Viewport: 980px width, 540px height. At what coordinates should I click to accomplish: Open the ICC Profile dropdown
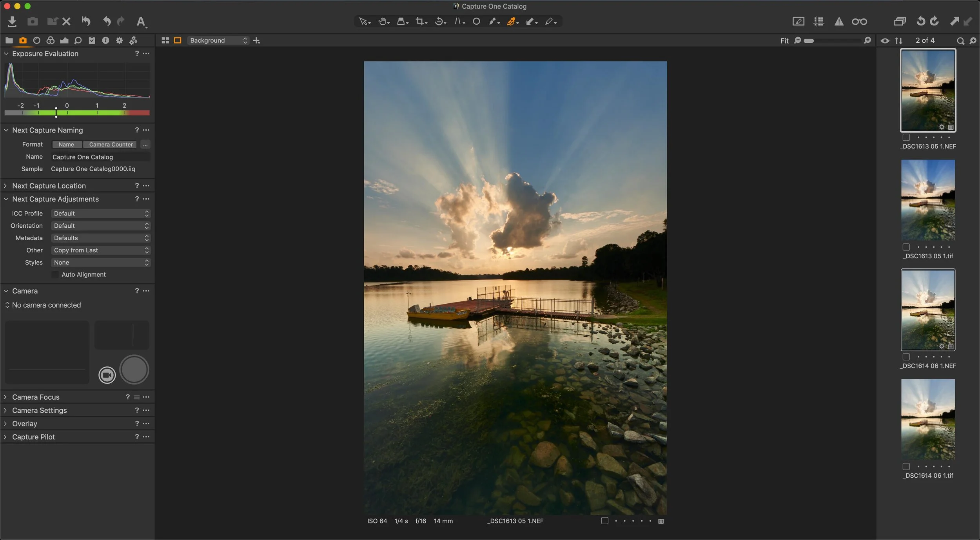[101, 214]
